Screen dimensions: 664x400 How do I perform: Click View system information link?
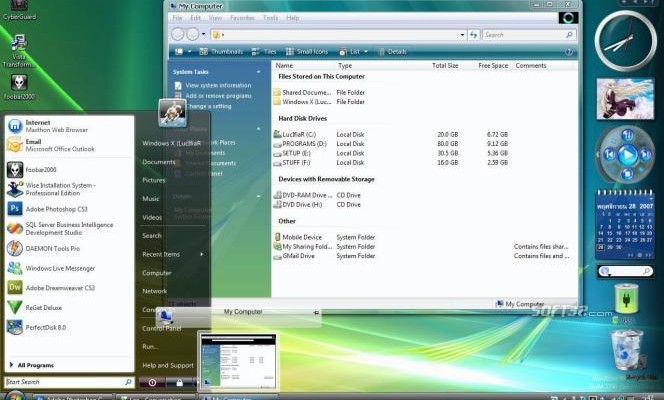pyautogui.click(x=218, y=85)
